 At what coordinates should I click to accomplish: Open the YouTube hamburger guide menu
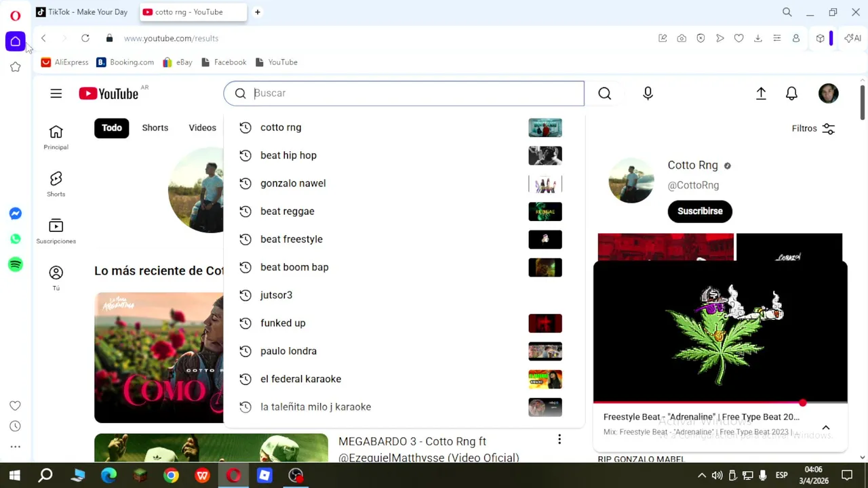(56, 94)
